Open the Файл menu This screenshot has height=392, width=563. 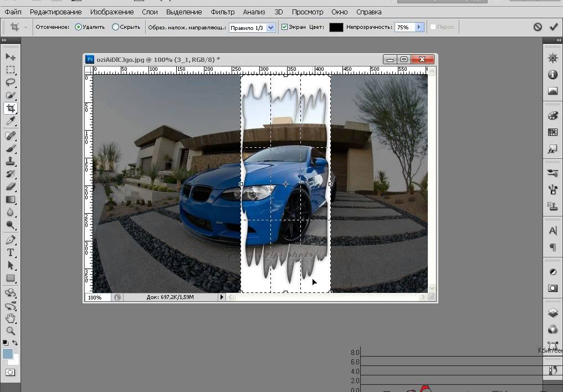[x=13, y=12]
